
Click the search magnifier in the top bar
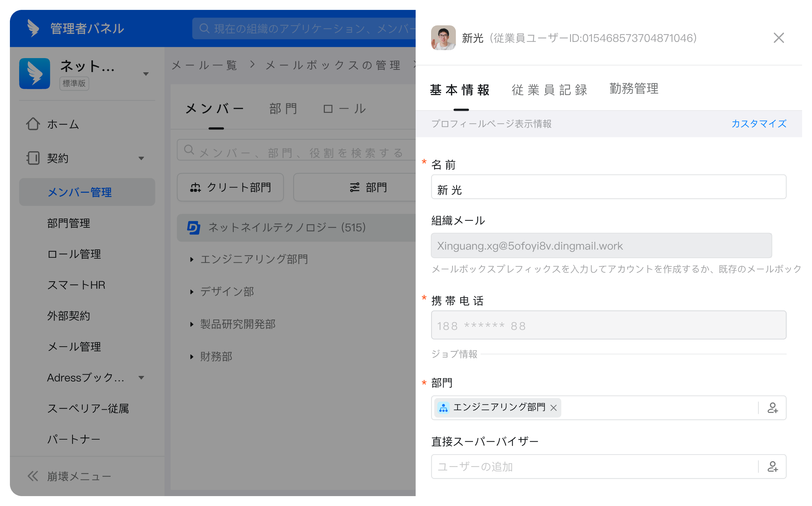click(205, 28)
